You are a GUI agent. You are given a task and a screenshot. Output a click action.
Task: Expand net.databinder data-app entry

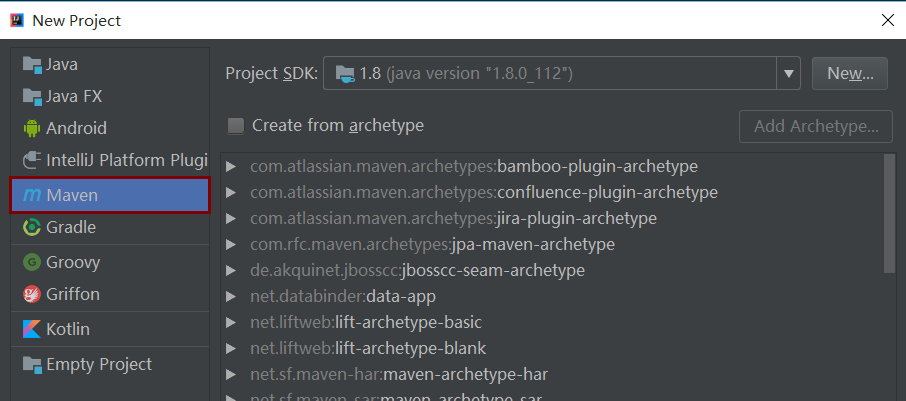point(231,296)
